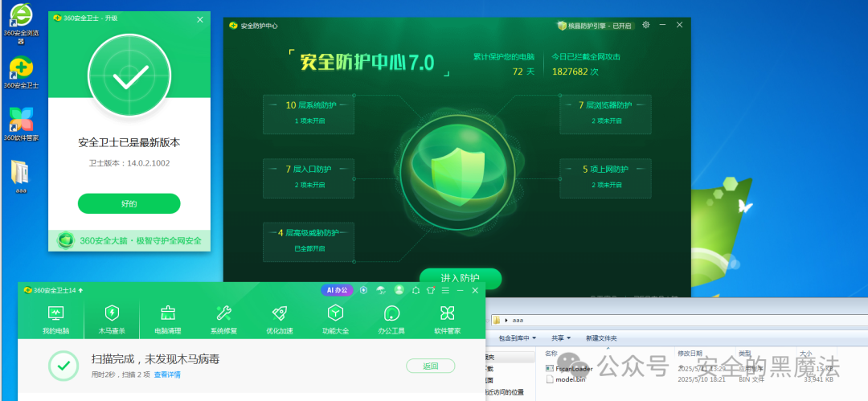Select the aaa folder on the desktop
The height and width of the screenshot is (401, 868).
(x=21, y=177)
